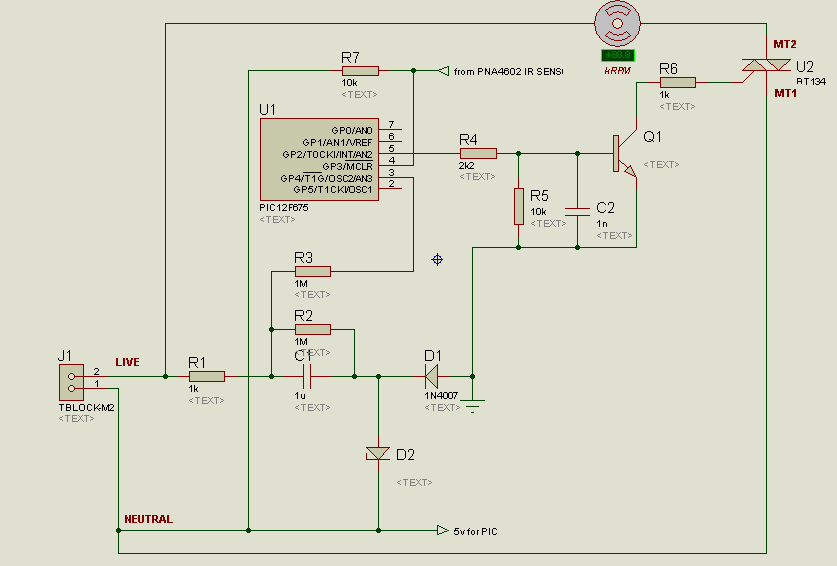Click the MT2 terminal label
The image size is (837, 566).
pyautogui.click(x=785, y=44)
